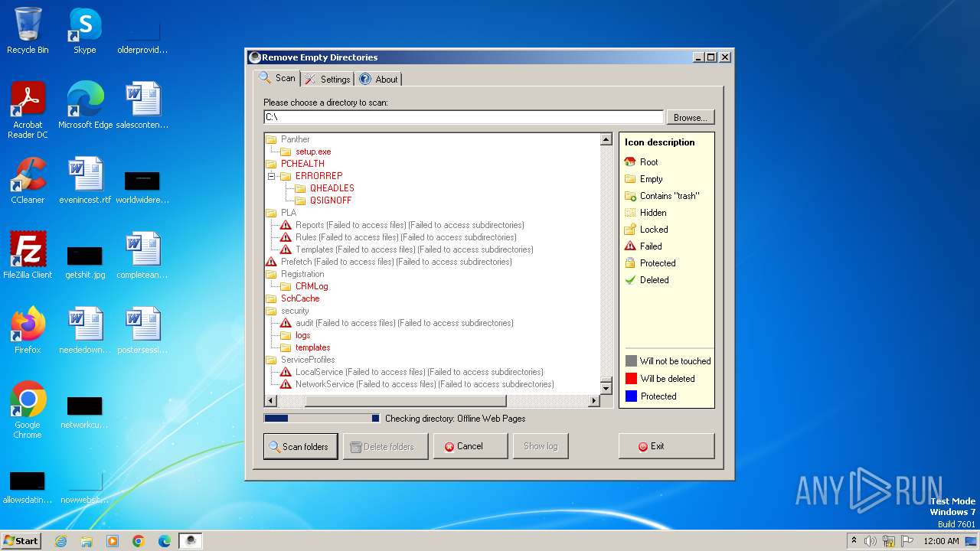
Task: Click the horizontal scrollbar left arrow
Action: tap(269, 401)
